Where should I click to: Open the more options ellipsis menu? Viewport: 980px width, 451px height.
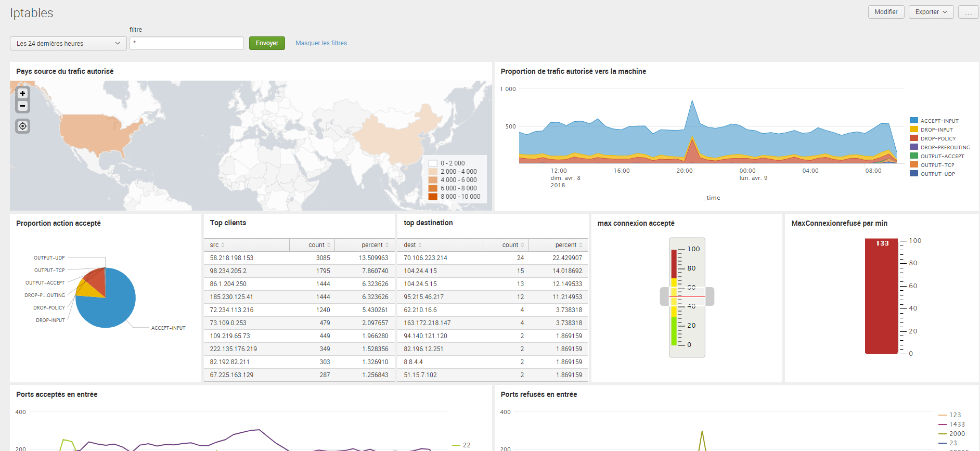click(969, 12)
